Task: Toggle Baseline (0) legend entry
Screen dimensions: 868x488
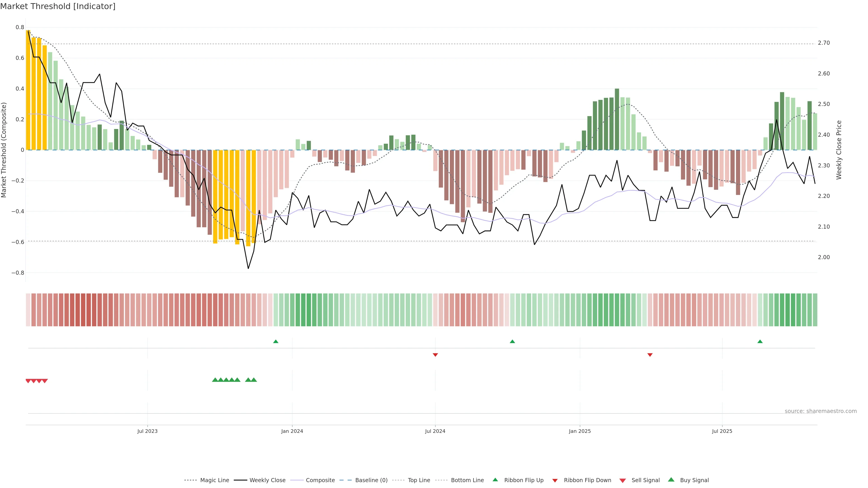Action: (x=371, y=480)
